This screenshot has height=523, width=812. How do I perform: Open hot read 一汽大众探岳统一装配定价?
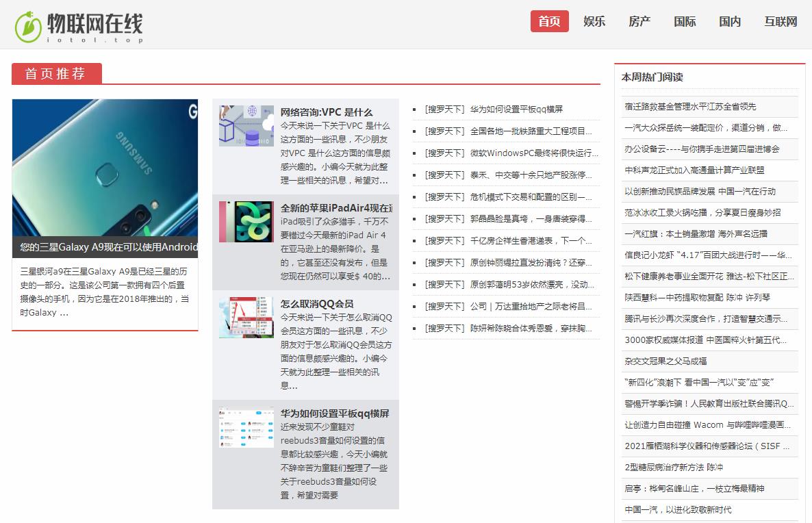tap(706, 128)
